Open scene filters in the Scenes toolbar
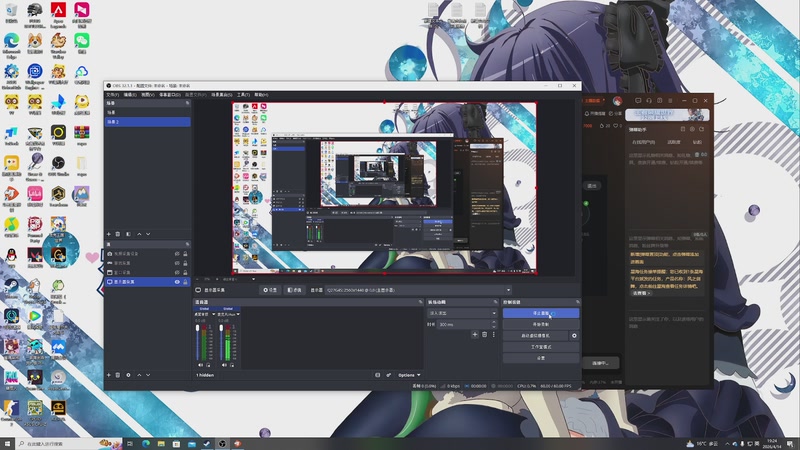 [128, 234]
